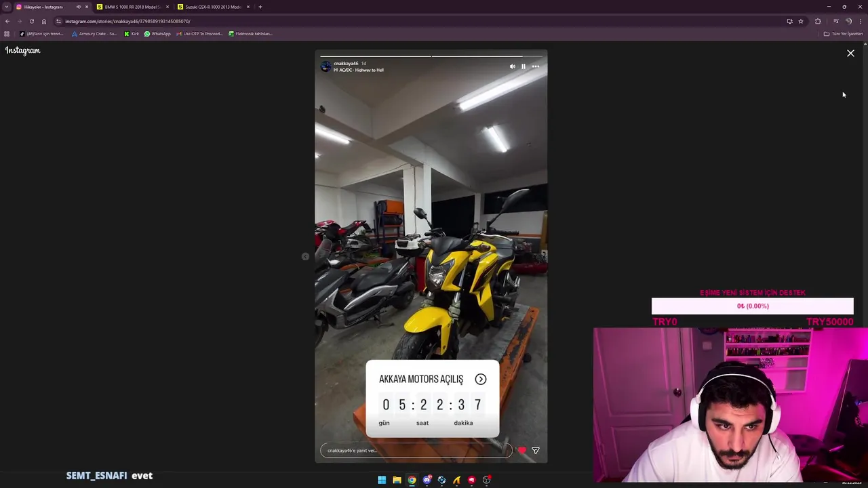Click the Instagram logo
868x488 pixels.
click(x=23, y=50)
